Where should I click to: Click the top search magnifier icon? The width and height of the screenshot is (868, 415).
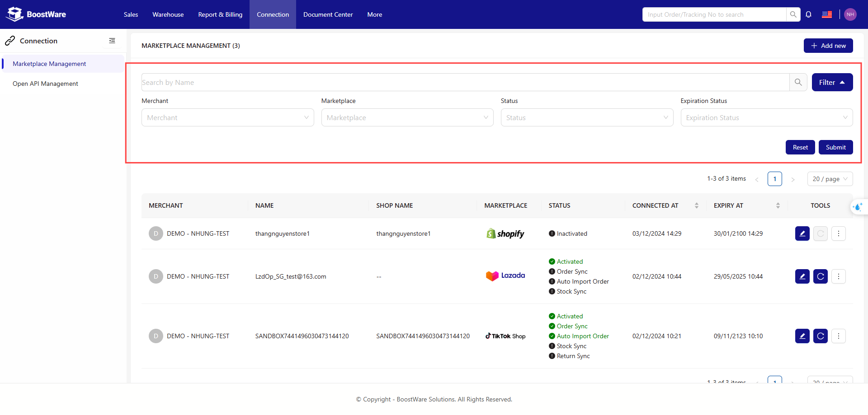point(793,14)
